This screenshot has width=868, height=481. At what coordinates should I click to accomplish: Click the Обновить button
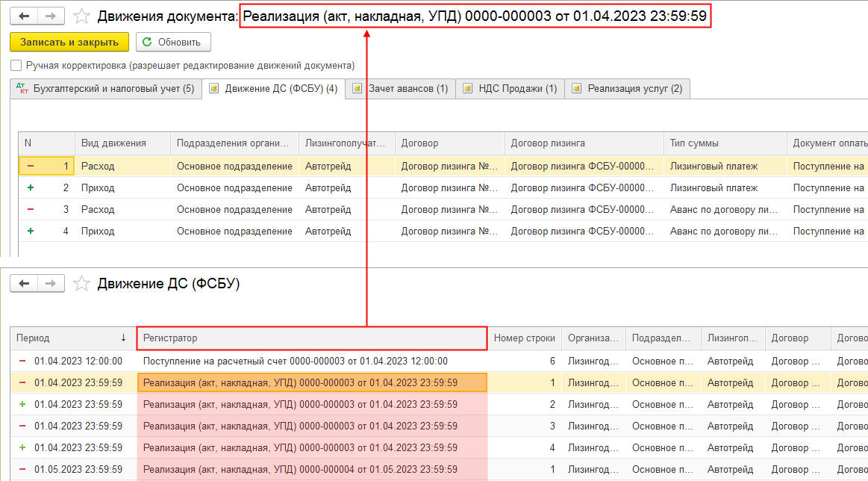pyautogui.click(x=173, y=42)
